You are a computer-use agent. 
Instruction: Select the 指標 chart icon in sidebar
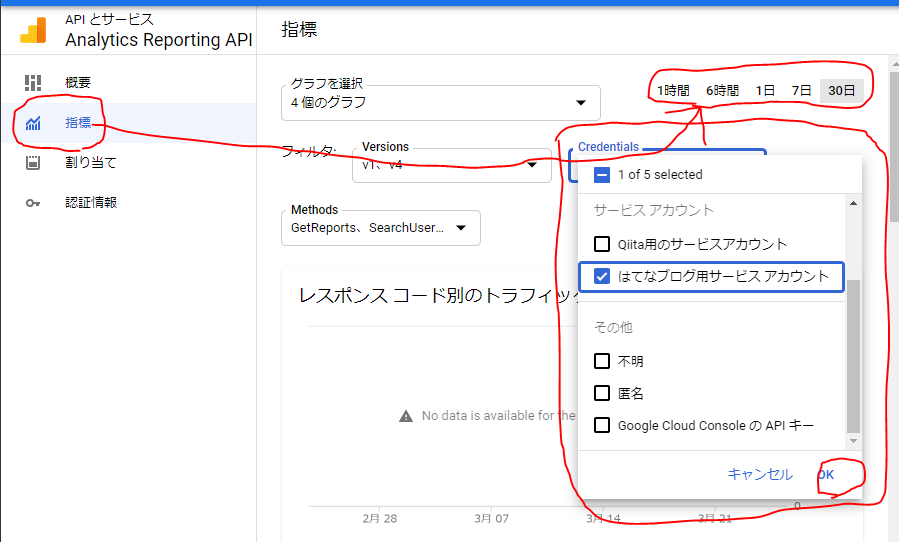pyautogui.click(x=33, y=123)
